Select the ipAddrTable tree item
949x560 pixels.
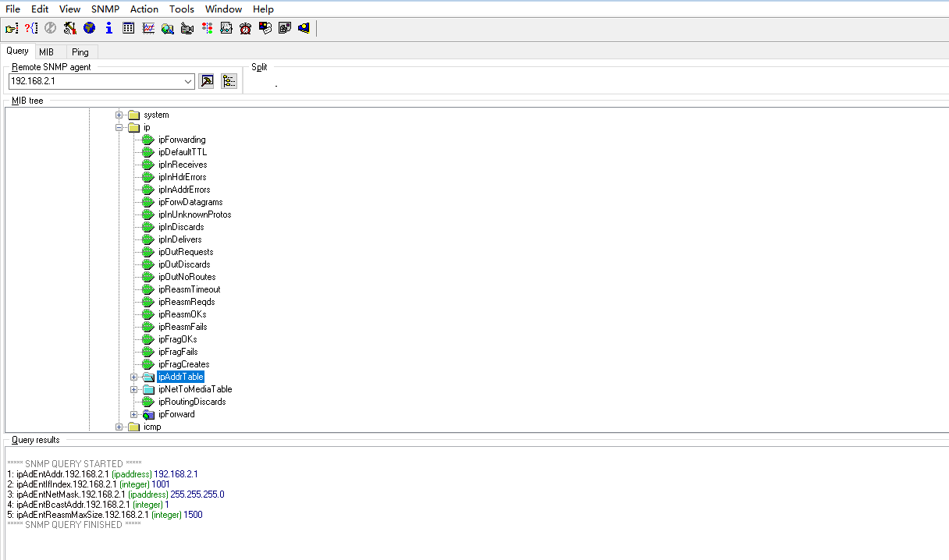pos(180,377)
